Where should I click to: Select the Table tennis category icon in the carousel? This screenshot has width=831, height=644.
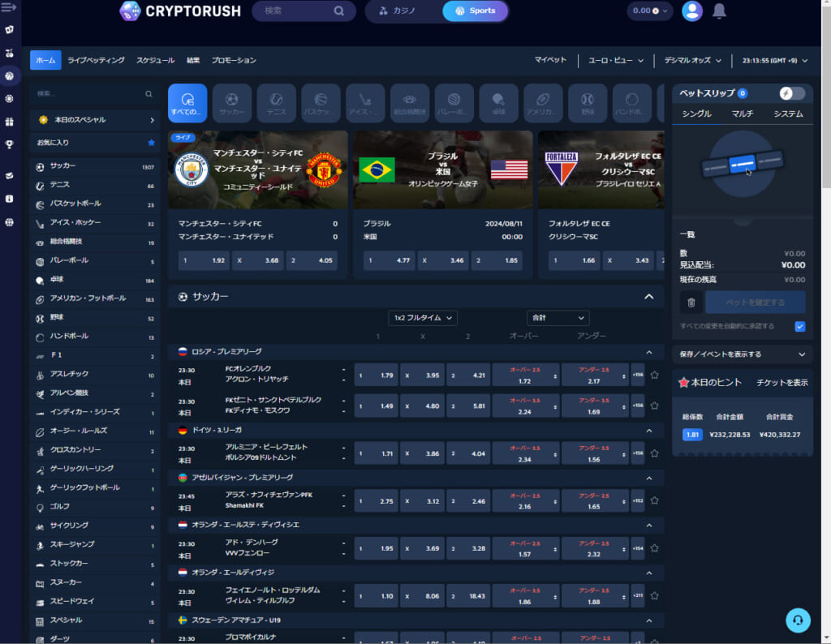pyautogui.click(x=499, y=103)
